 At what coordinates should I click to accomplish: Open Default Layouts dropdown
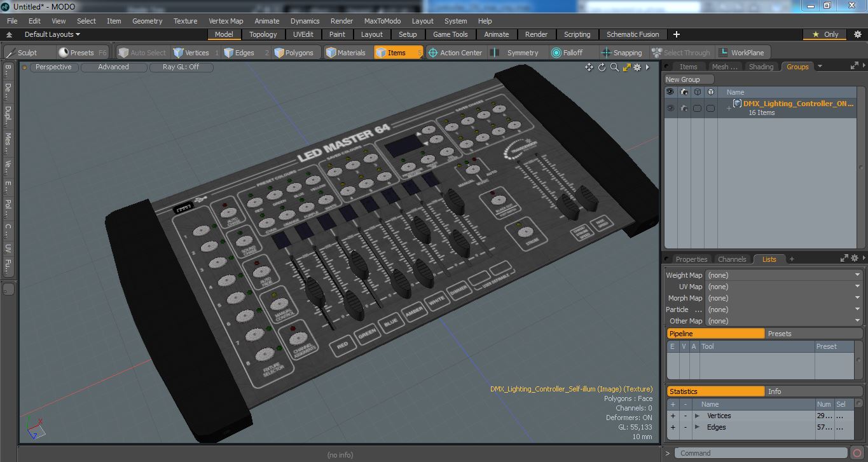pyautogui.click(x=52, y=34)
